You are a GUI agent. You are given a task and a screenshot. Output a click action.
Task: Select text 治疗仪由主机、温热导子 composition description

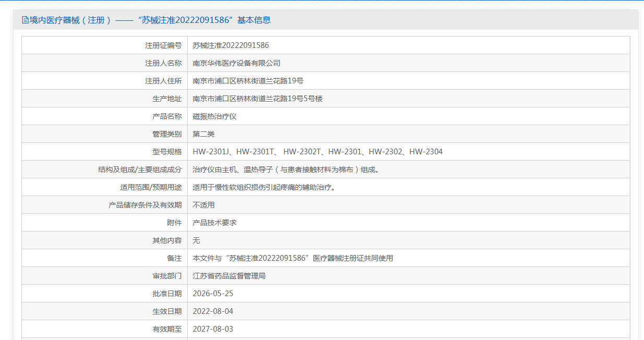click(x=286, y=169)
